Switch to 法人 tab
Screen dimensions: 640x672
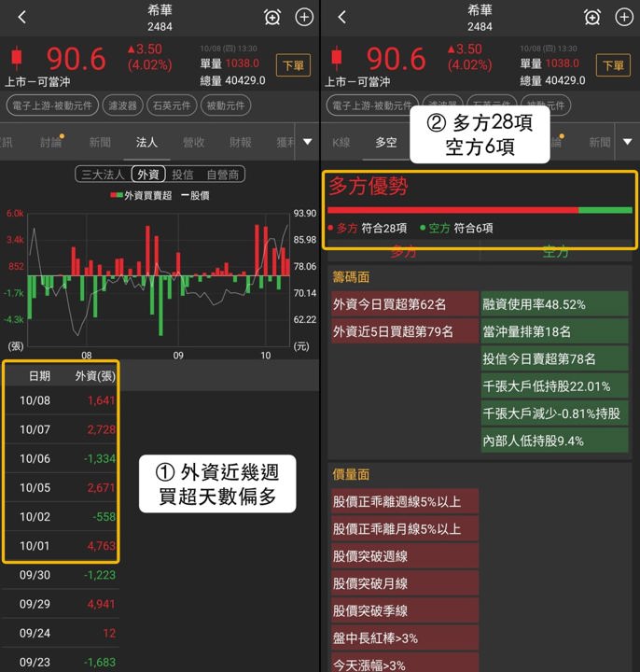[146, 142]
